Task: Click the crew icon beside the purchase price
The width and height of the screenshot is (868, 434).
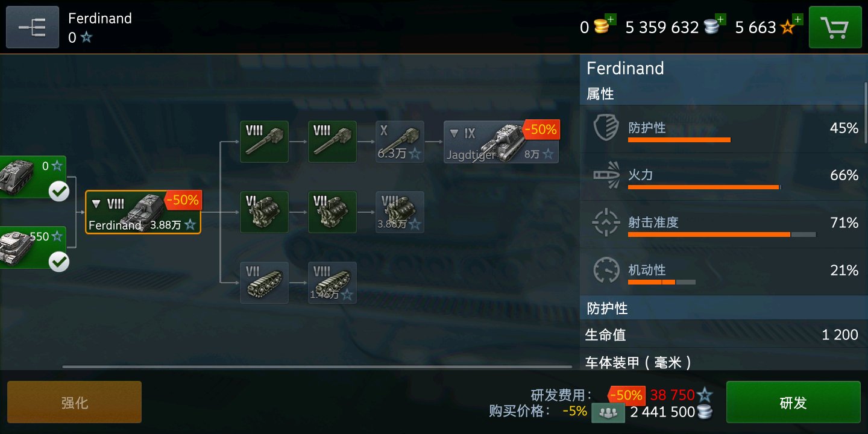Action: [608, 413]
